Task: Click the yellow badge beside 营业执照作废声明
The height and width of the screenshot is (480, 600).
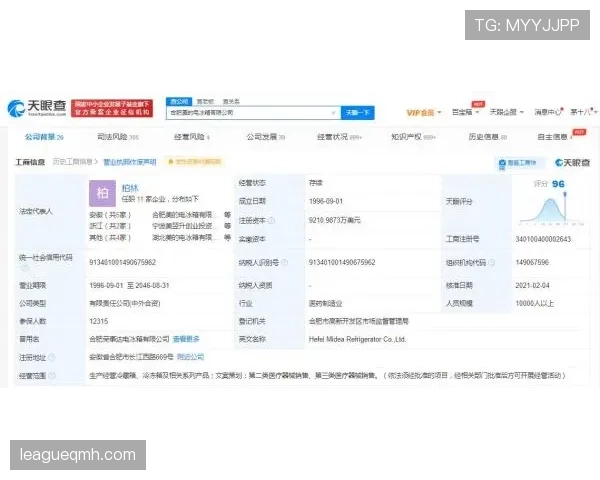Action: click(195, 162)
